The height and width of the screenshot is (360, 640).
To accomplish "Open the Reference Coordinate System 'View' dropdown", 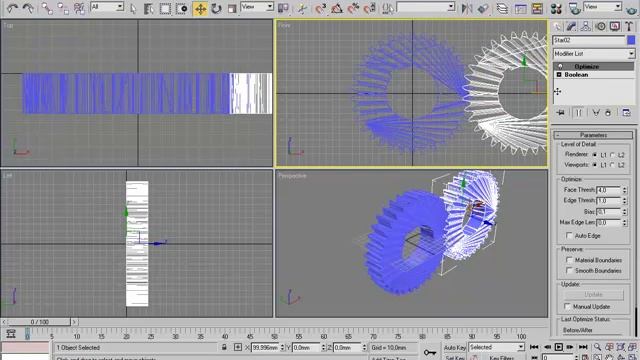I will coord(257,7).
